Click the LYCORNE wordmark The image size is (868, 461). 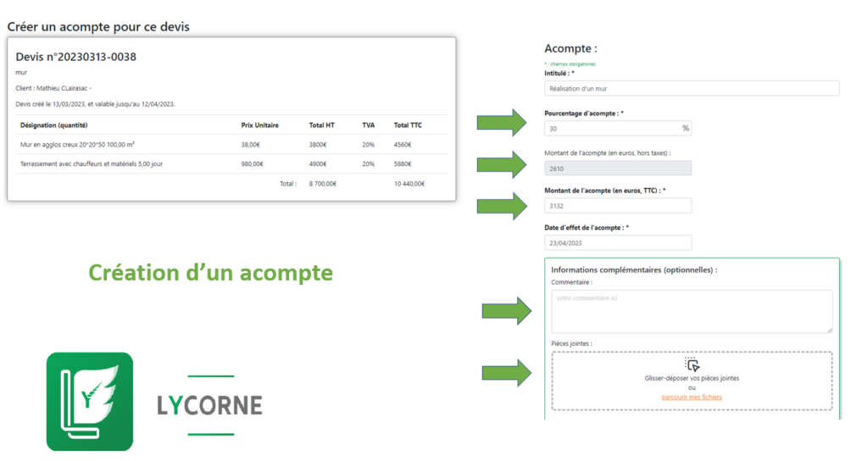(x=210, y=406)
